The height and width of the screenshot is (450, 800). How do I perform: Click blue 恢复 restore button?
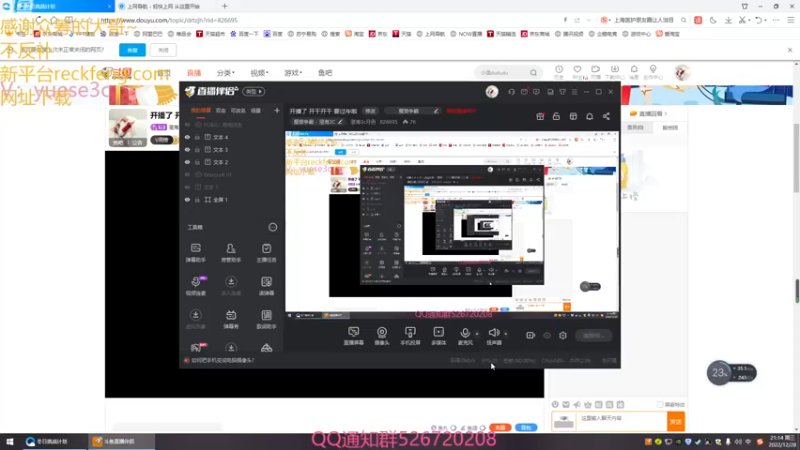[132, 50]
